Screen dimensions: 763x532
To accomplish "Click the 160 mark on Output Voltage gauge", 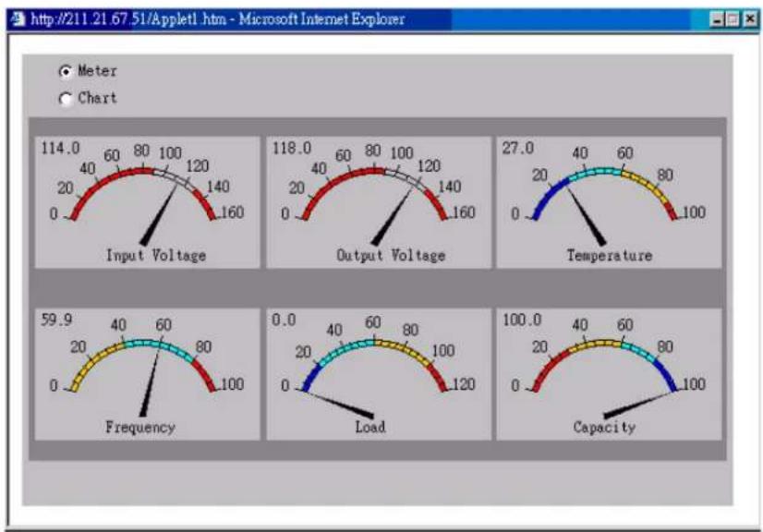I will (x=464, y=212).
